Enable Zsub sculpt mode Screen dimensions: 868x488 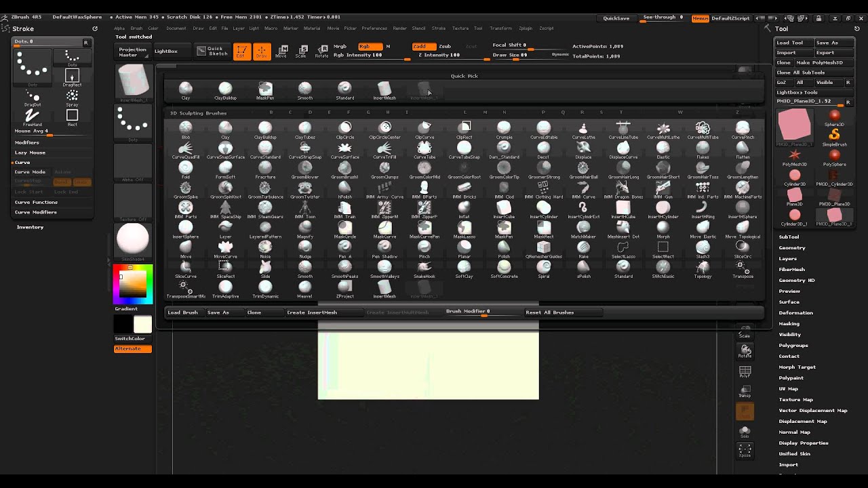tap(445, 46)
